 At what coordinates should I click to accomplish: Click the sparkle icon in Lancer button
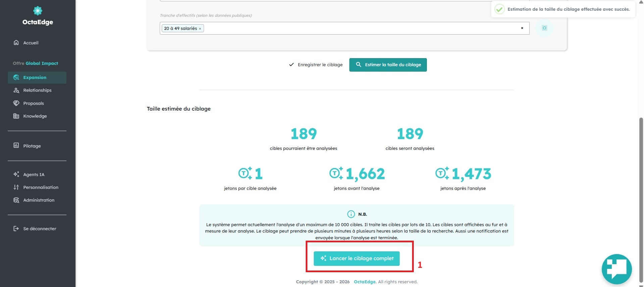click(x=324, y=258)
